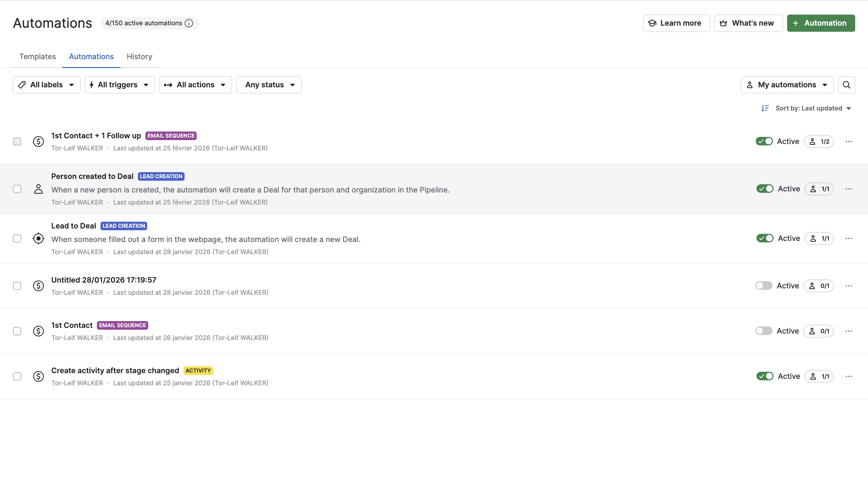Image resolution: width=868 pixels, height=494 pixels.
Task: Open the 1/1 users badge on Create activity row
Action: tap(819, 376)
